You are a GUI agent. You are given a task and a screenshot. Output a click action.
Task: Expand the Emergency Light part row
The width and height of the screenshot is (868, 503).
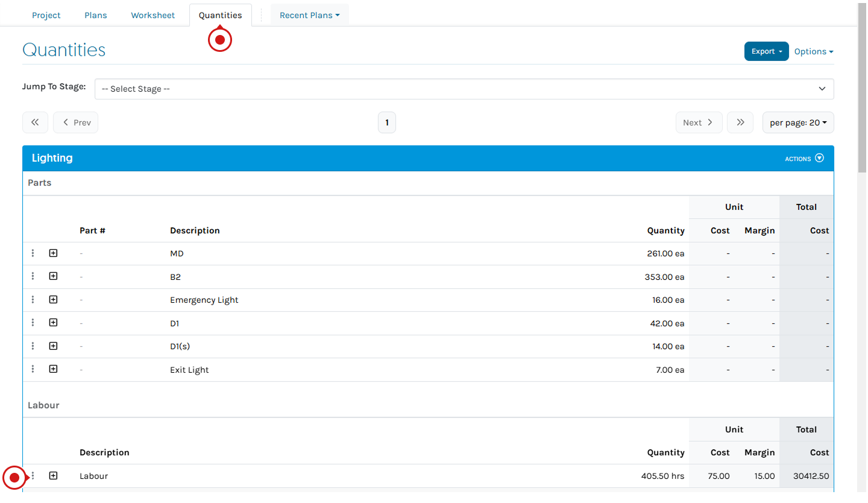click(53, 300)
